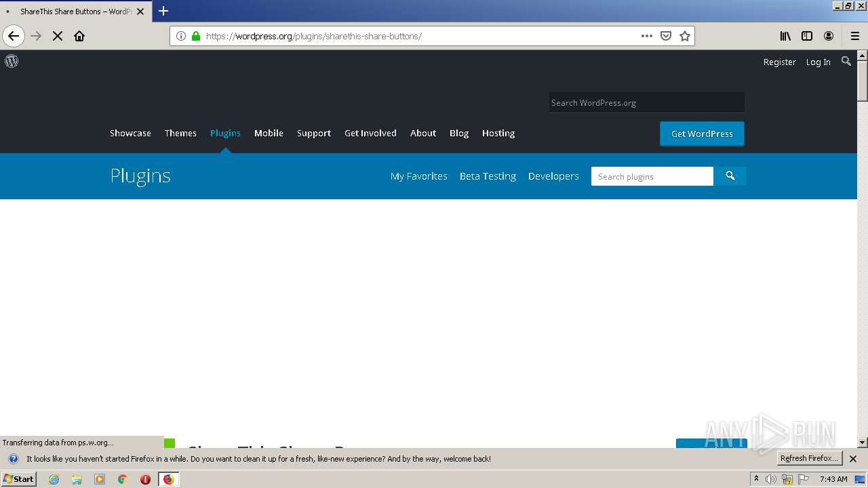
Task: Select the Firefox taskbar button
Action: coord(168,479)
